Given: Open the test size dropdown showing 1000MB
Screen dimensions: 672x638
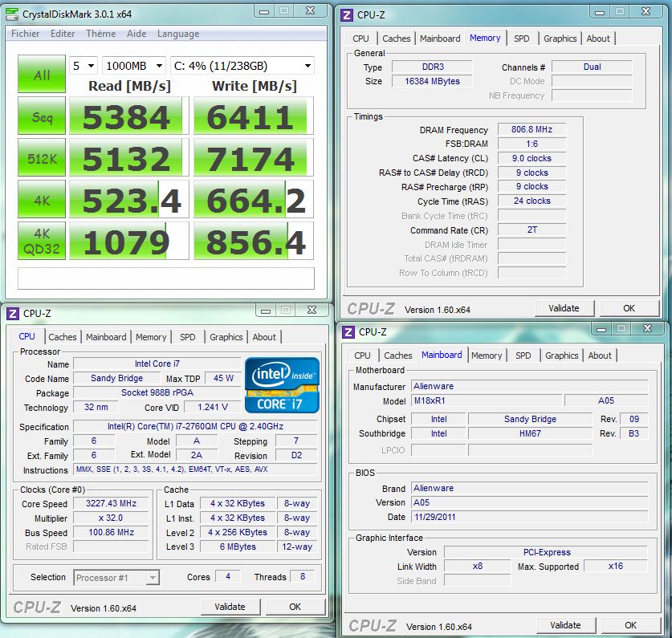Looking at the screenshot, I should 134,66.
